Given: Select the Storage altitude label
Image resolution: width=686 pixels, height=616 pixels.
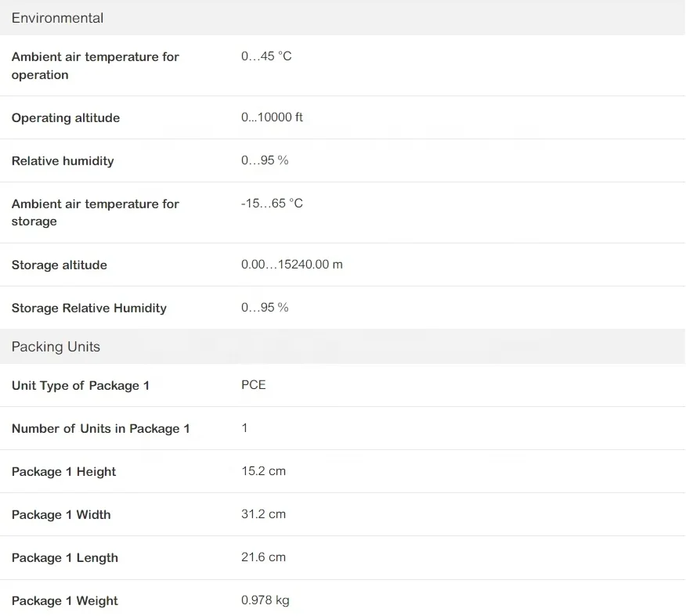Looking at the screenshot, I should (59, 265).
